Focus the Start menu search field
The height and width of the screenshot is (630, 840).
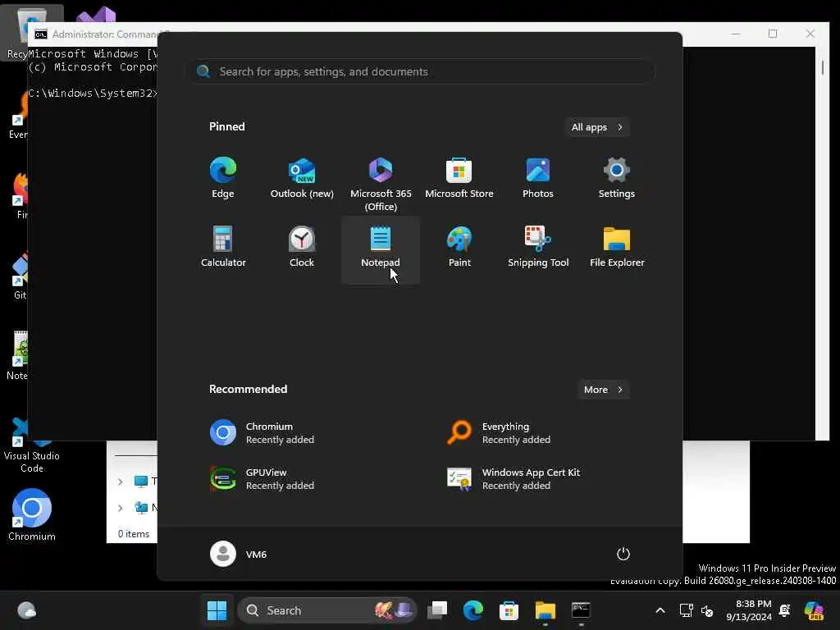tap(420, 71)
